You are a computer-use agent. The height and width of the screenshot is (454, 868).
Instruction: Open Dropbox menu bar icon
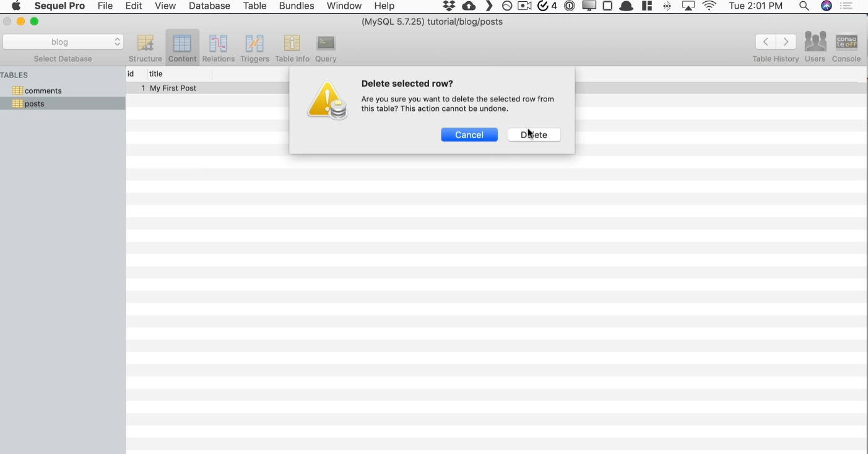coord(449,6)
